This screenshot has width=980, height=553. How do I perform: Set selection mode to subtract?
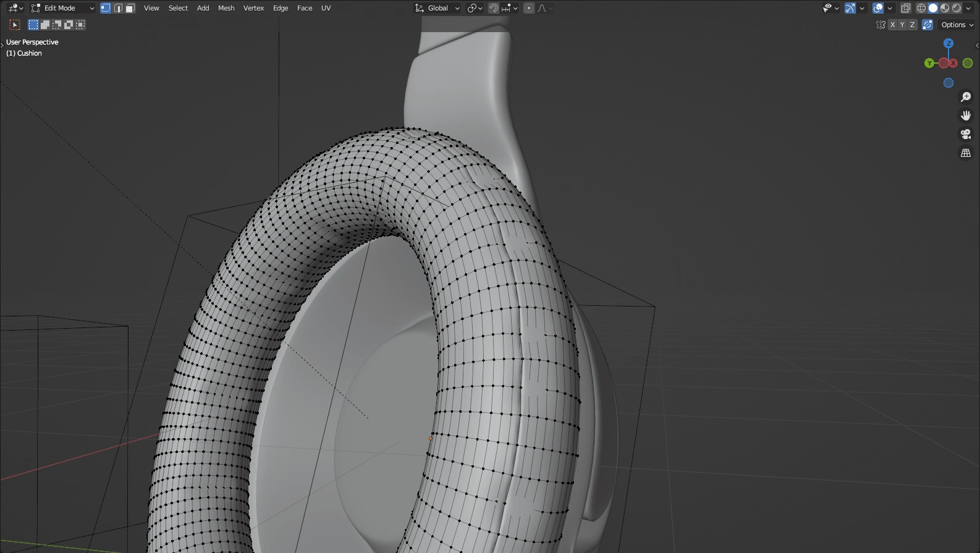57,25
